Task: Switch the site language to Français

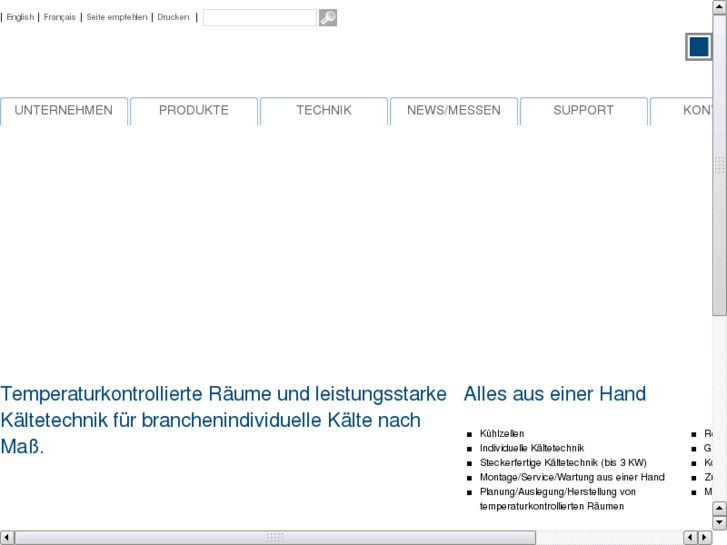Action: pos(59,17)
